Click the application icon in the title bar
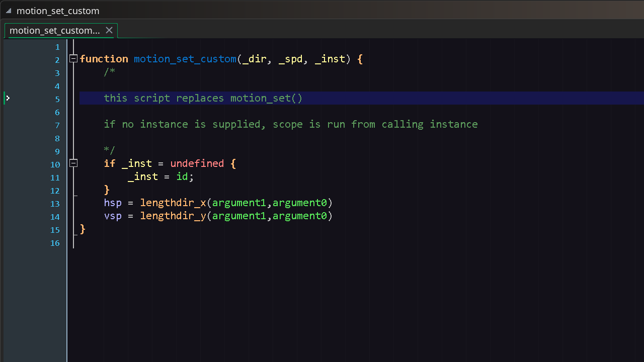Screen dimensions: 644x362 coord(8,11)
